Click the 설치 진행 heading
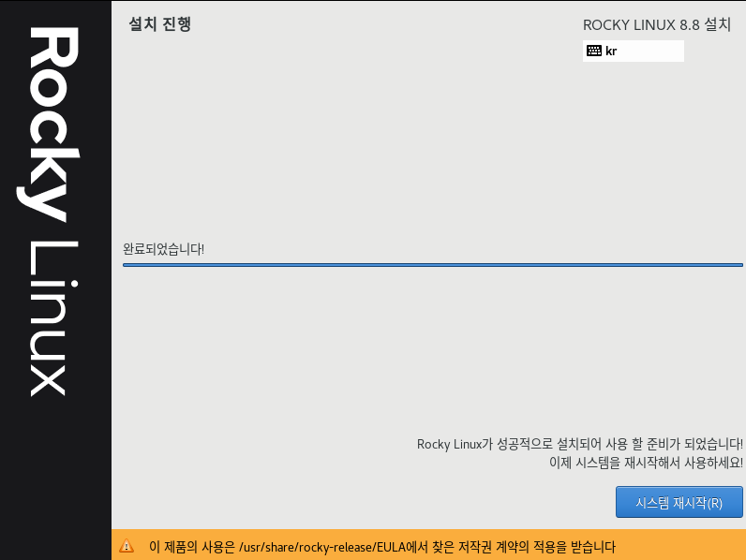The width and height of the screenshot is (746, 560). (x=160, y=23)
